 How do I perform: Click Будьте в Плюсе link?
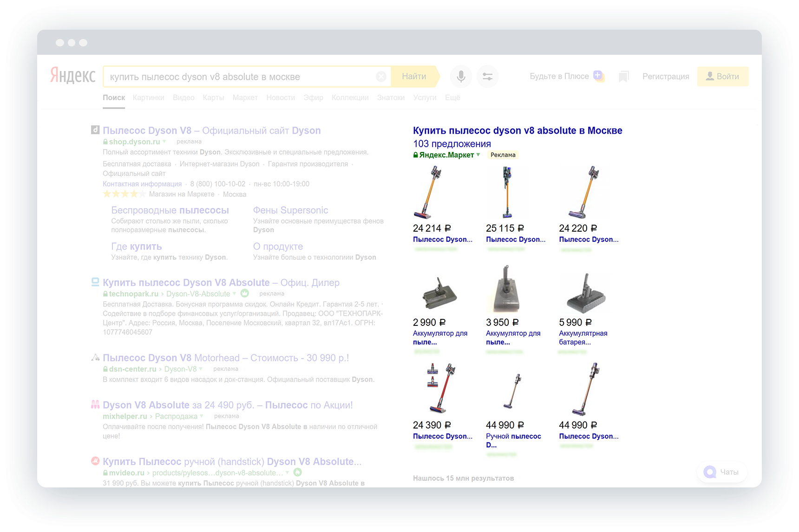(559, 76)
